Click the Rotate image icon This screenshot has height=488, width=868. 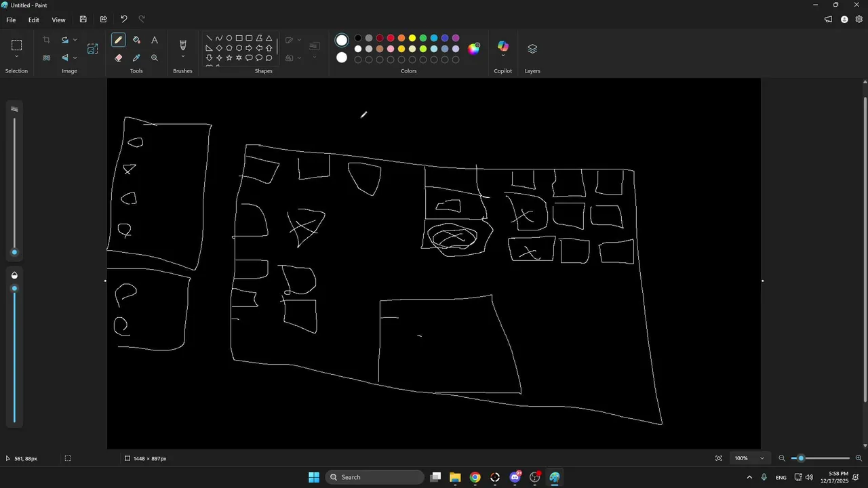coord(65,40)
